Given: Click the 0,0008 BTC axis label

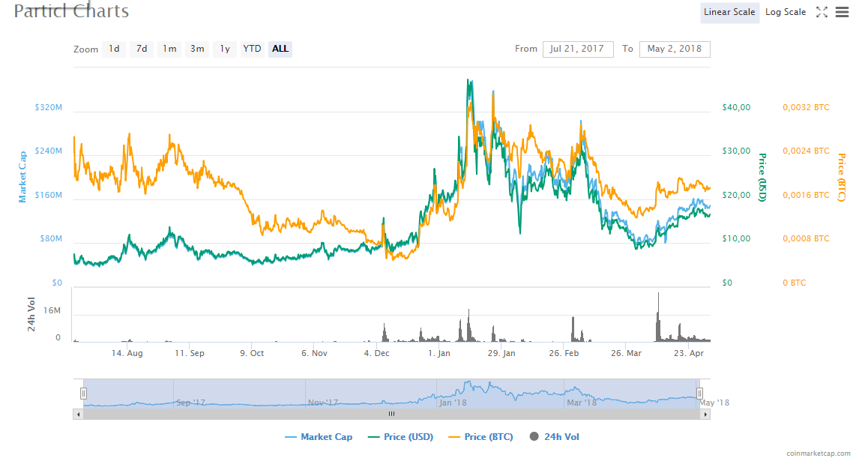Looking at the screenshot, I should point(806,238).
